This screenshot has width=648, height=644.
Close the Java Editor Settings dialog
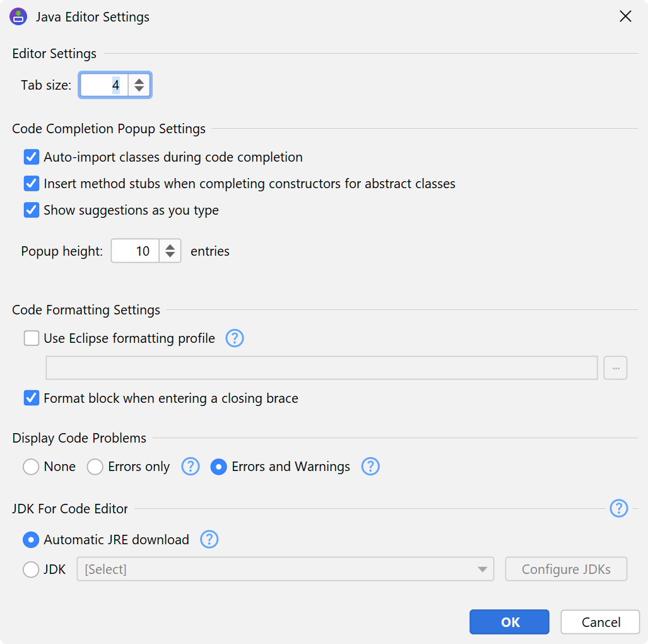625,16
